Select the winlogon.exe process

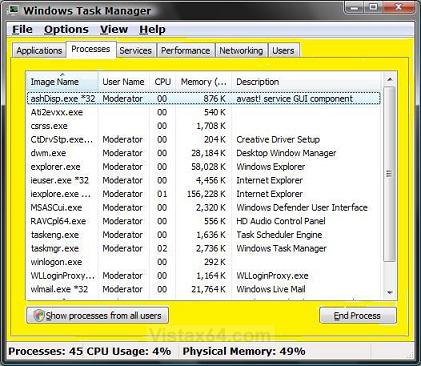(203, 262)
